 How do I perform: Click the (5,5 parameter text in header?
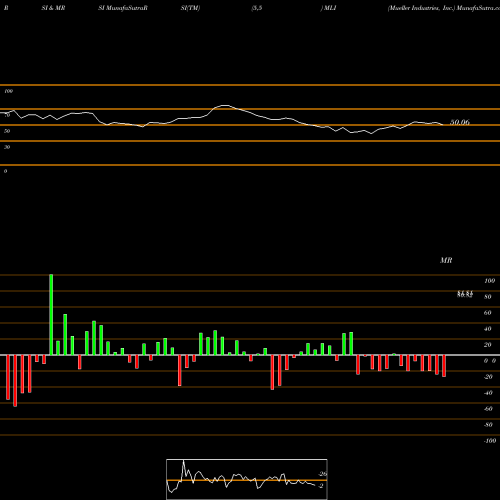coord(257,8)
